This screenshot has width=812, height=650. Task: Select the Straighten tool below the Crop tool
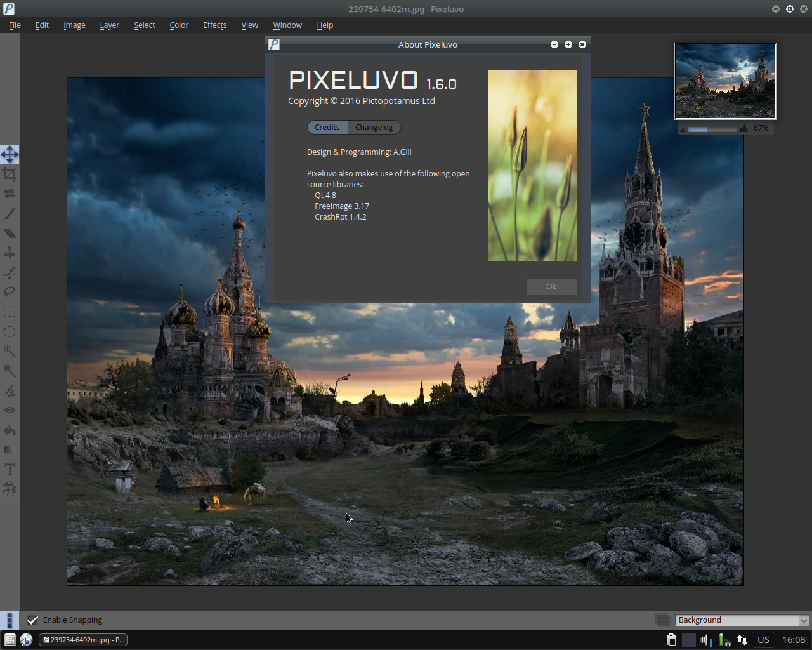10,194
